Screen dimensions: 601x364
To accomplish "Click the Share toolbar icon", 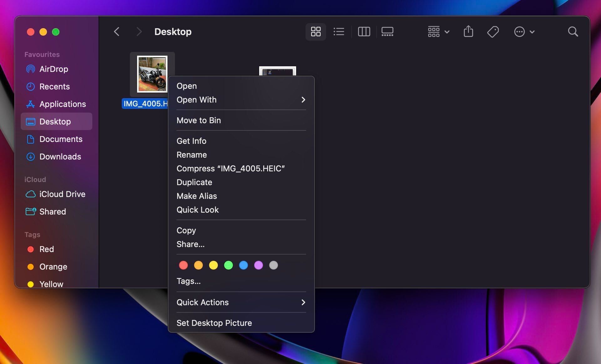I will pos(468,32).
